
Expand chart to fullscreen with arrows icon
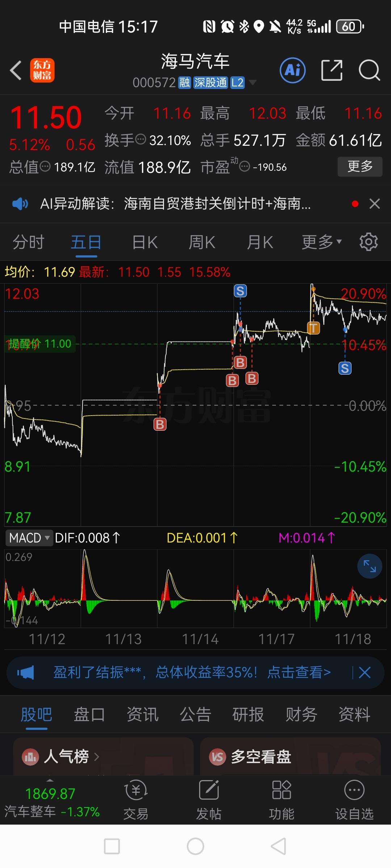point(370,566)
